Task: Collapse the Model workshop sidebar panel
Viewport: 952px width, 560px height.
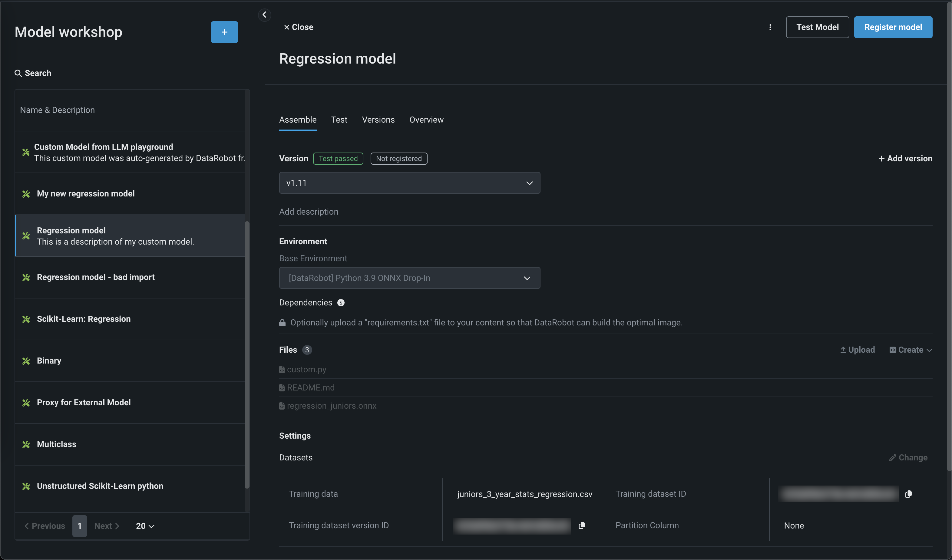Action: (x=264, y=15)
